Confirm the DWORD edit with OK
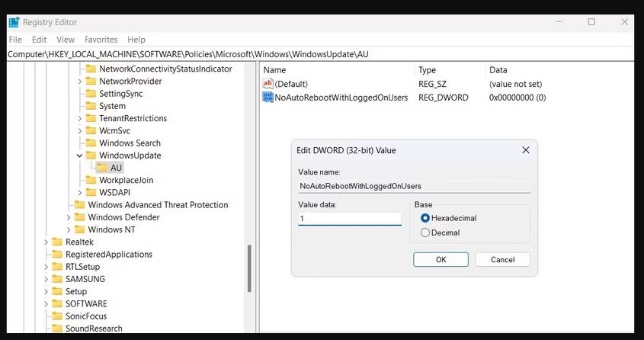This screenshot has width=644, height=340. (441, 259)
